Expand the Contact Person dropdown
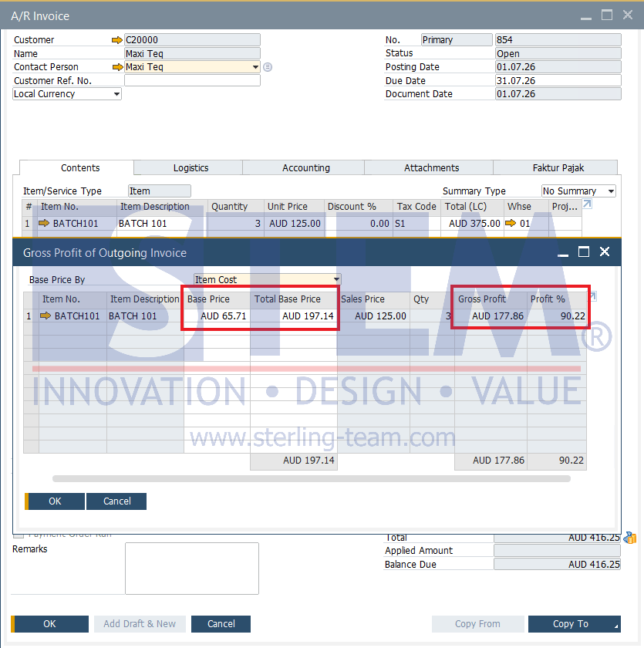This screenshot has height=648, width=644. (x=256, y=67)
